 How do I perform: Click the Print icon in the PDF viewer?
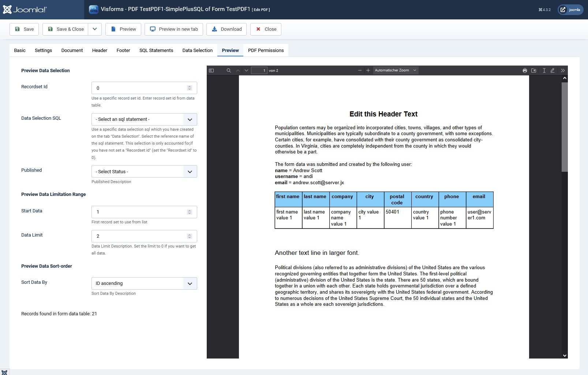tap(525, 70)
